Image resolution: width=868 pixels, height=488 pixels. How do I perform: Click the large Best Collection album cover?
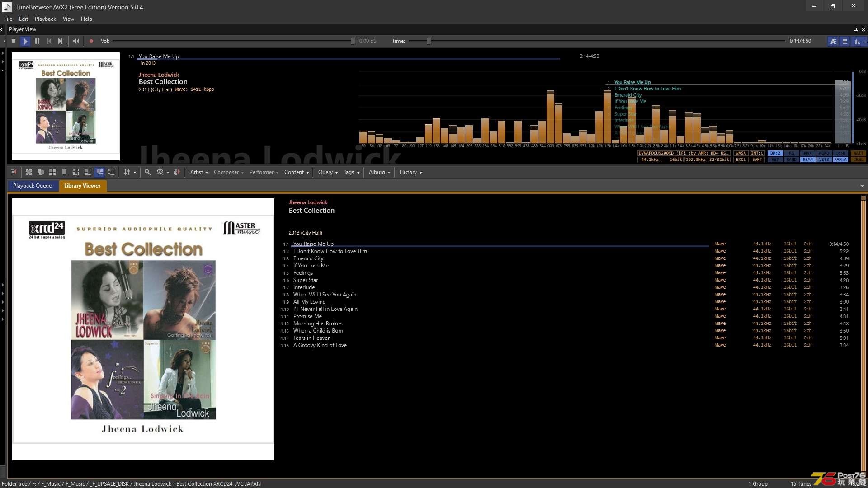[x=143, y=329]
